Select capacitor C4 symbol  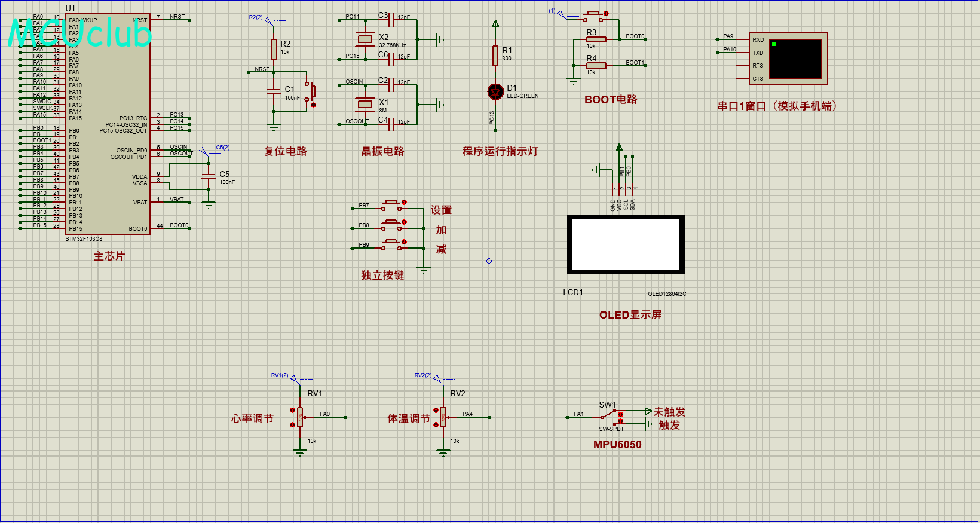(x=392, y=124)
